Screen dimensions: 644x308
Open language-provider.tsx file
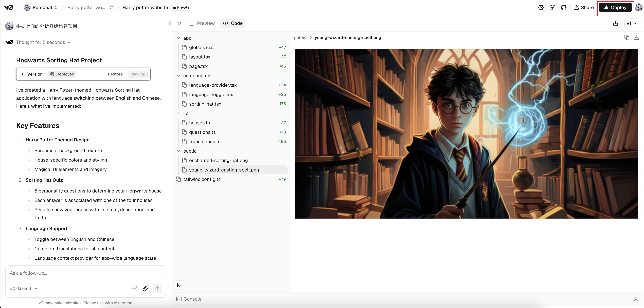point(234,85)
